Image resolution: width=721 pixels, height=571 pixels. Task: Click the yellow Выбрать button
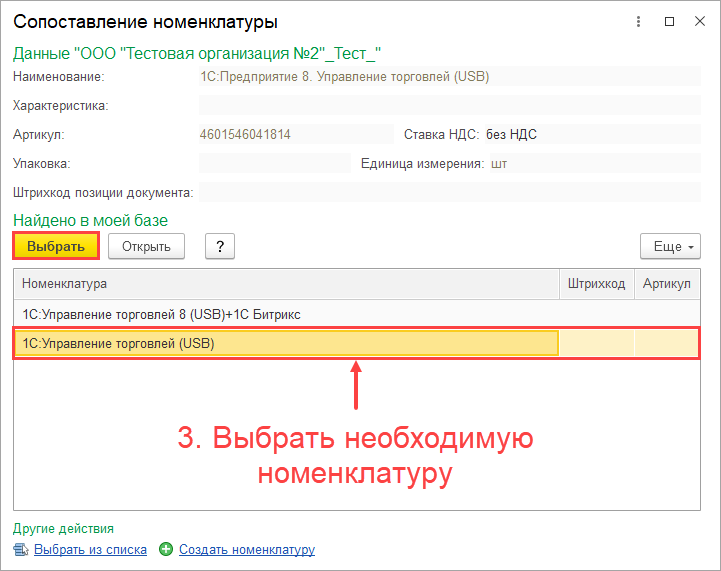pyautogui.click(x=56, y=246)
